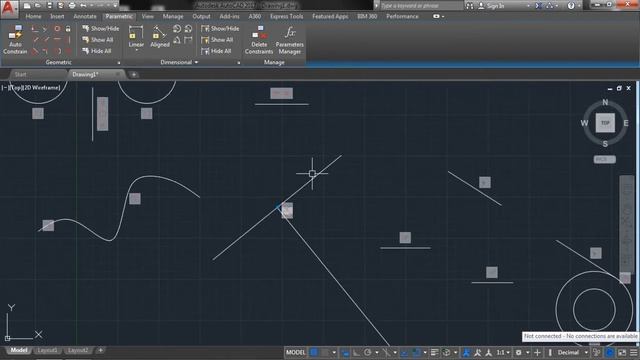640x360 pixels.
Task: Switch to the Layout1 tab
Action: tap(47, 351)
